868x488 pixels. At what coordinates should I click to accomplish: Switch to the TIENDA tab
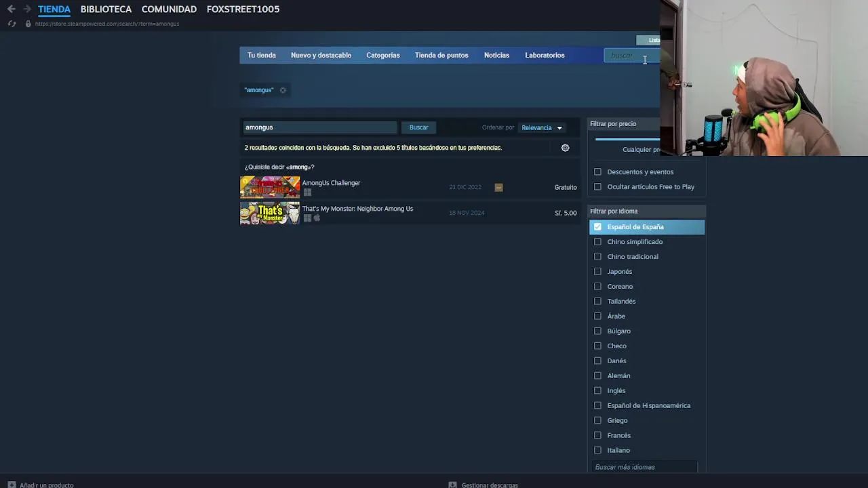click(54, 9)
